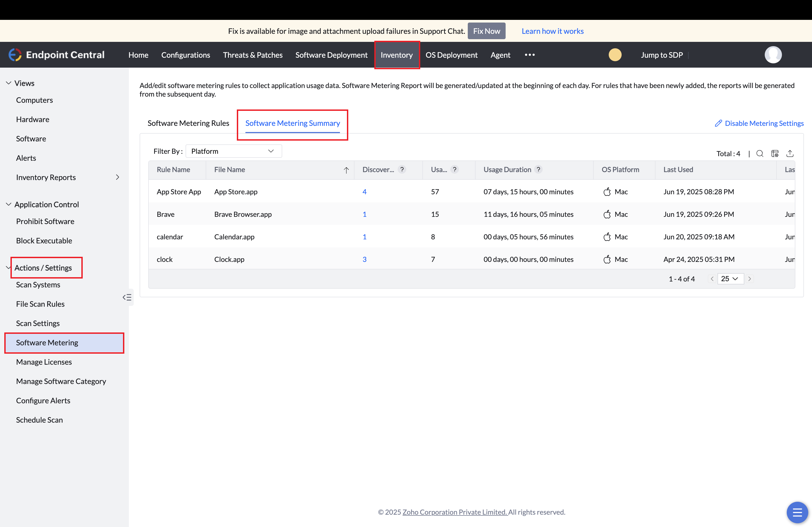Click the Fix Now button

tap(486, 31)
